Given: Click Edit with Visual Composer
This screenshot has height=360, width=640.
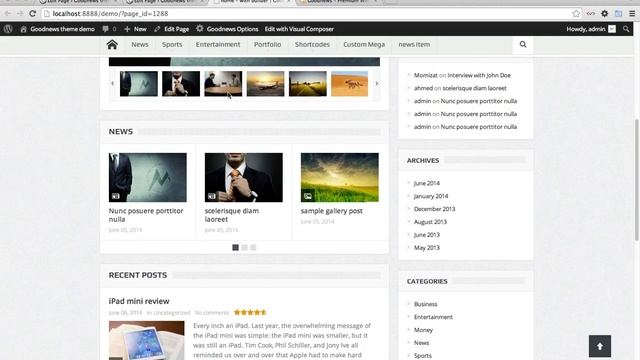Looking at the screenshot, I should pyautogui.click(x=299, y=29).
